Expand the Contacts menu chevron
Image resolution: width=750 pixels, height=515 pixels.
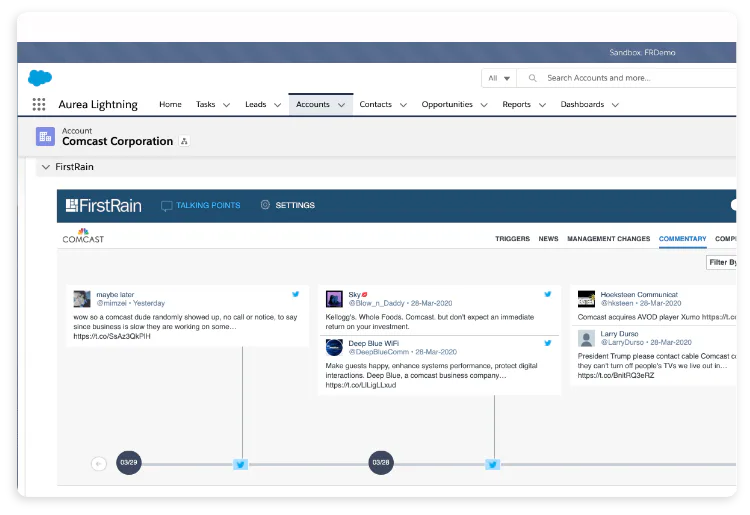click(403, 105)
